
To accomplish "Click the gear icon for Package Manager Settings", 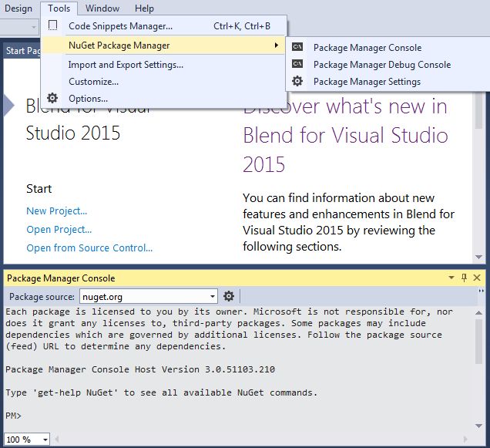I will (297, 81).
